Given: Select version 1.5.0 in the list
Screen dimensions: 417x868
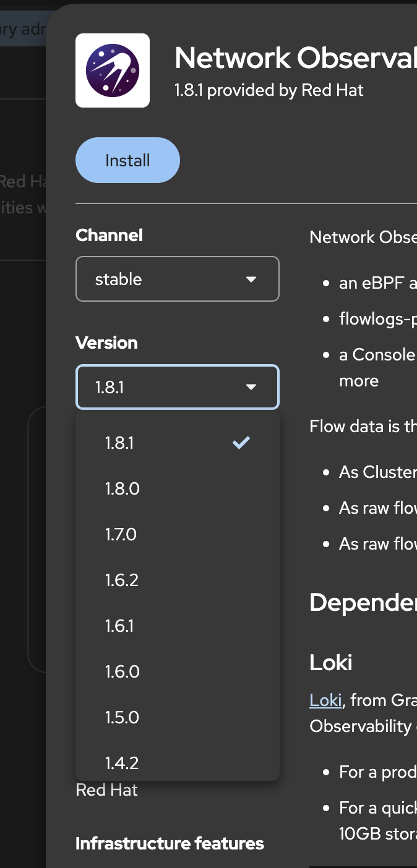Looking at the screenshot, I should point(122,718).
